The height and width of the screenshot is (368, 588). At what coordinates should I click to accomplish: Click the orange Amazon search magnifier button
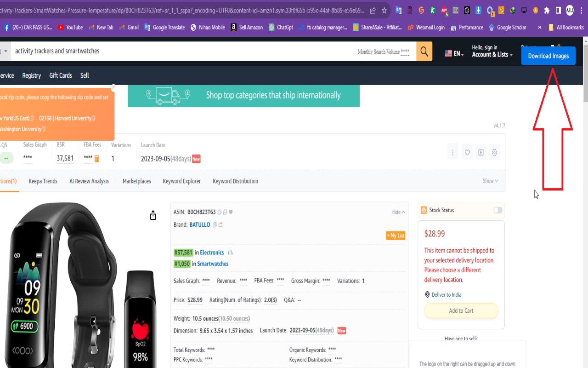[x=424, y=51]
